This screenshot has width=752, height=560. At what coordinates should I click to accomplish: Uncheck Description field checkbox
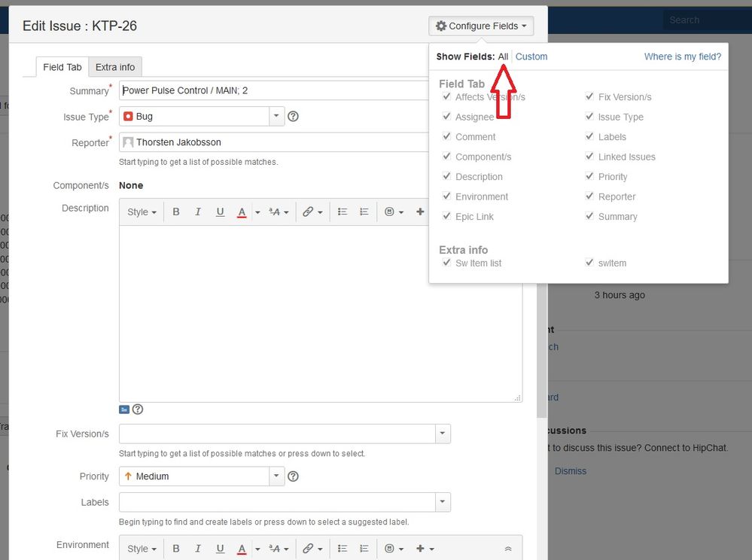(446, 176)
